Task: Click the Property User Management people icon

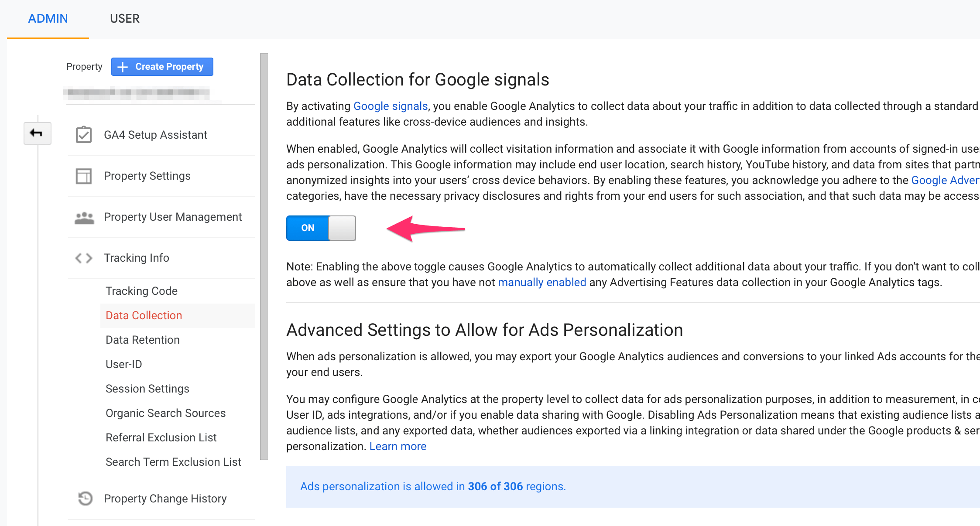Action: click(x=84, y=217)
